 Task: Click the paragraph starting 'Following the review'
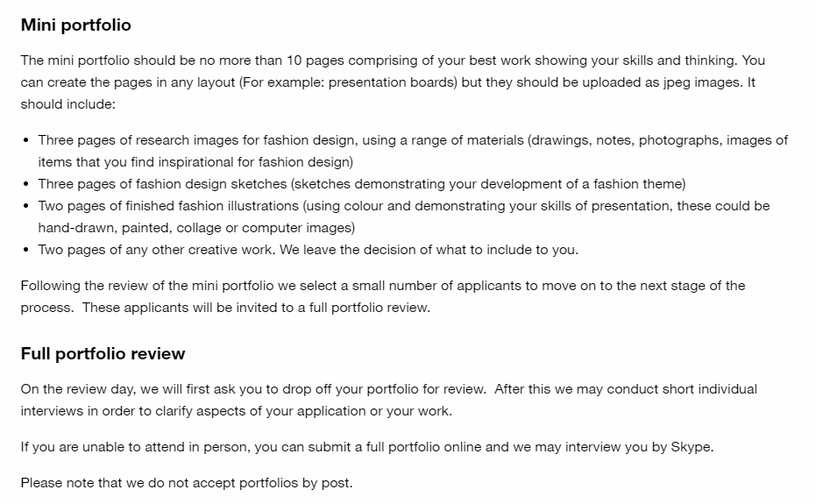[383, 297]
